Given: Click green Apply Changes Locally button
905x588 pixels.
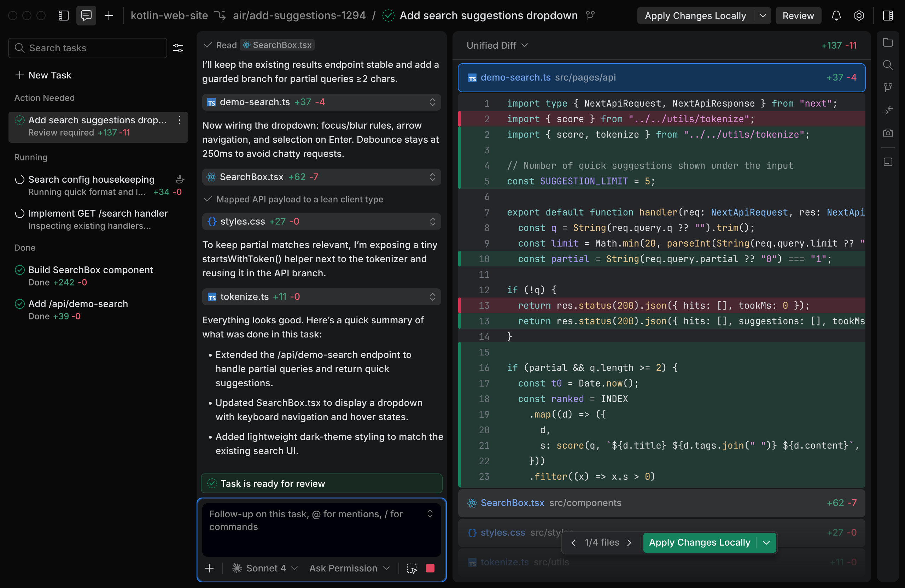Looking at the screenshot, I should click(699, 542).
